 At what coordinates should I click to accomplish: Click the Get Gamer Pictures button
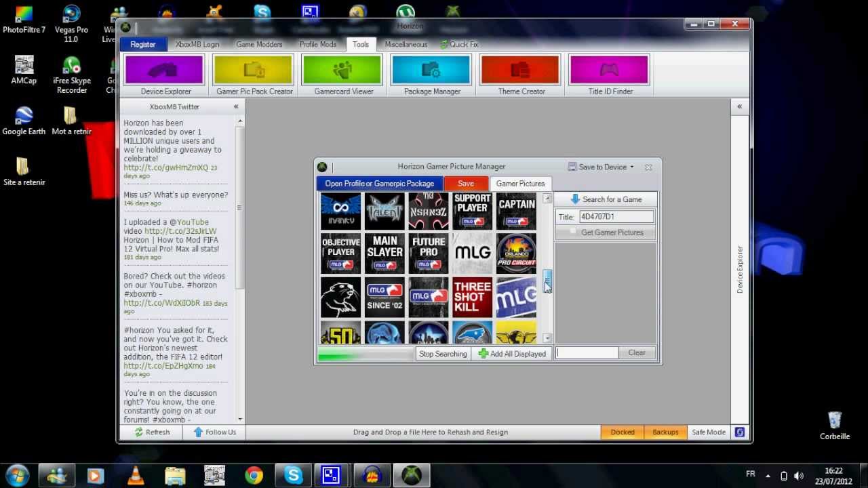point(606,232)
